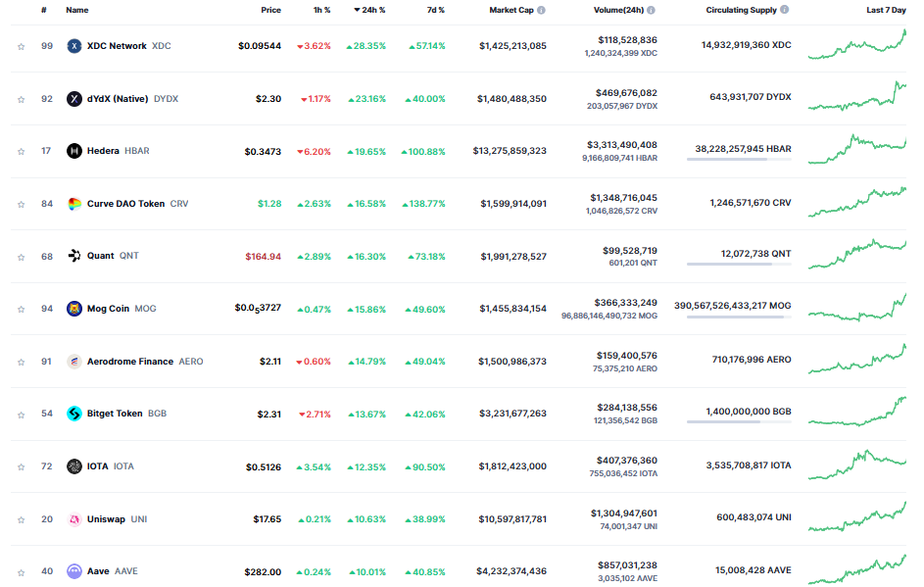Star the IOTA row

tap(22, 467)
